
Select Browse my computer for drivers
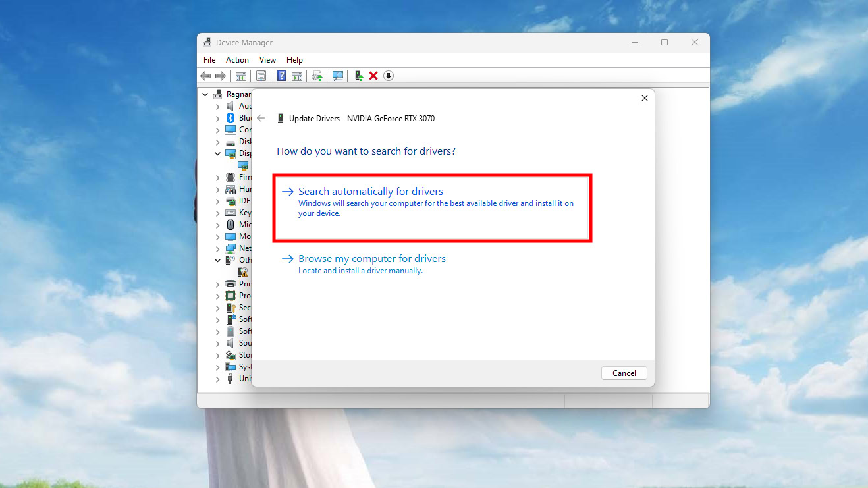point(371,259)
